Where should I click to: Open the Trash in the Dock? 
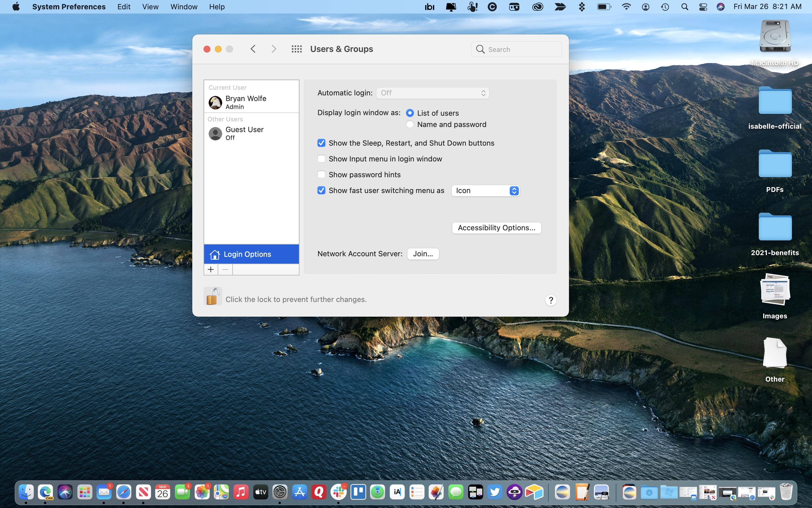[786, 492]
